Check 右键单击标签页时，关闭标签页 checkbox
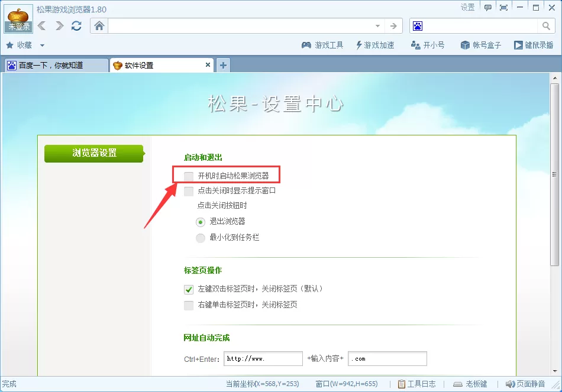562x392 pixels. pos(189,305)
